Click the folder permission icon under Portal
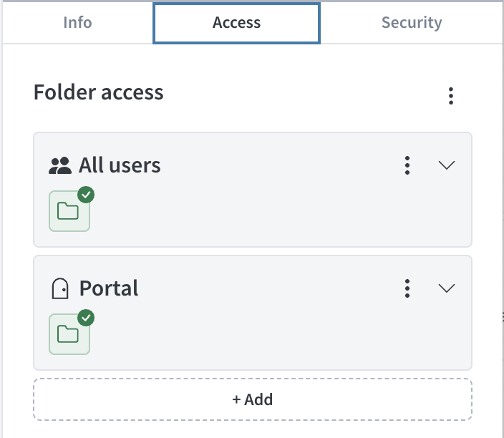 click(68, 334)
